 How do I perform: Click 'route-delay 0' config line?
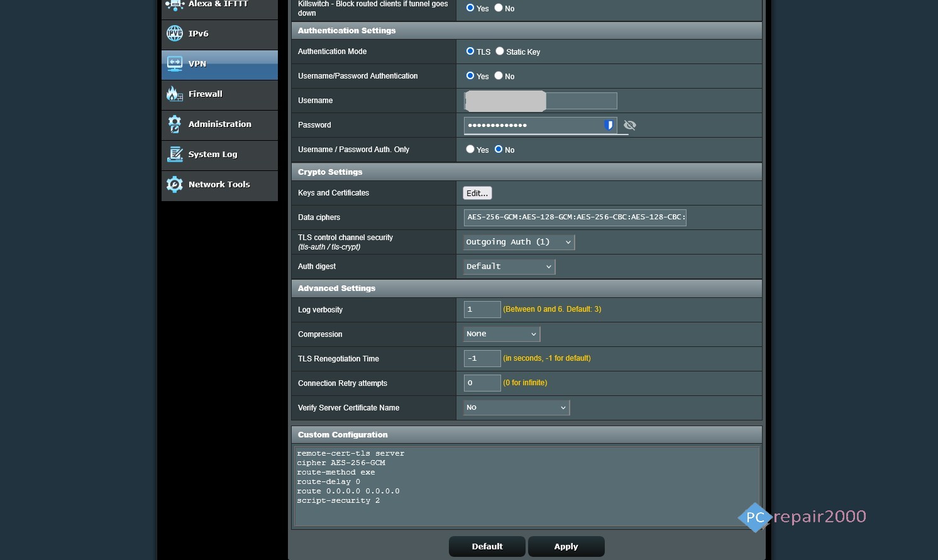tap(328, 481)
